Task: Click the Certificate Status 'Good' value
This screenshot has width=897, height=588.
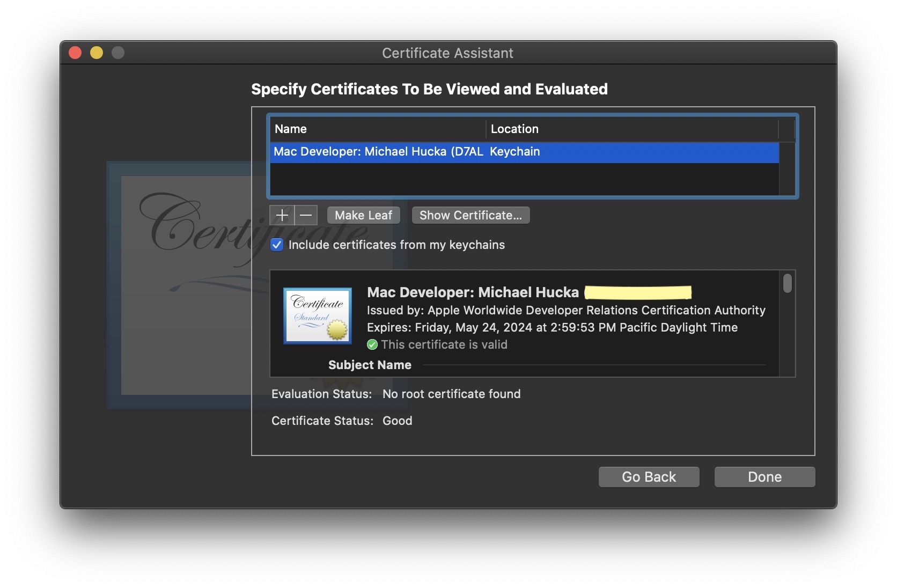Action: [398, 421]
